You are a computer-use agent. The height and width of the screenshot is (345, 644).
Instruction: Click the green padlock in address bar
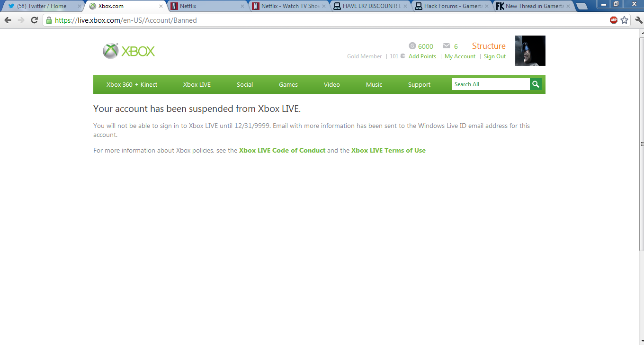click(x=49, y=20)
